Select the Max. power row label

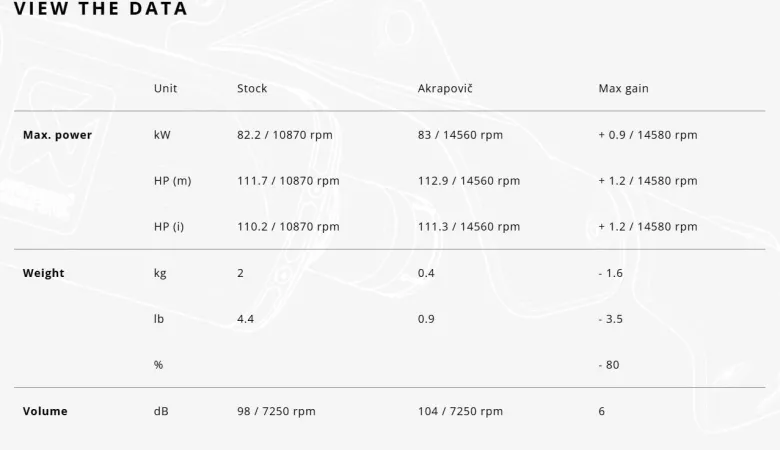57,135
